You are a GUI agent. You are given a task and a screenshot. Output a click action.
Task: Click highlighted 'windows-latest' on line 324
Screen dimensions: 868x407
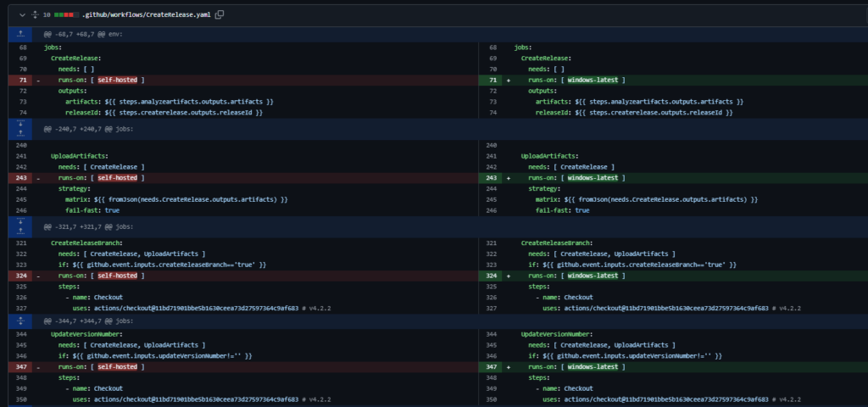tap(593, 276)
